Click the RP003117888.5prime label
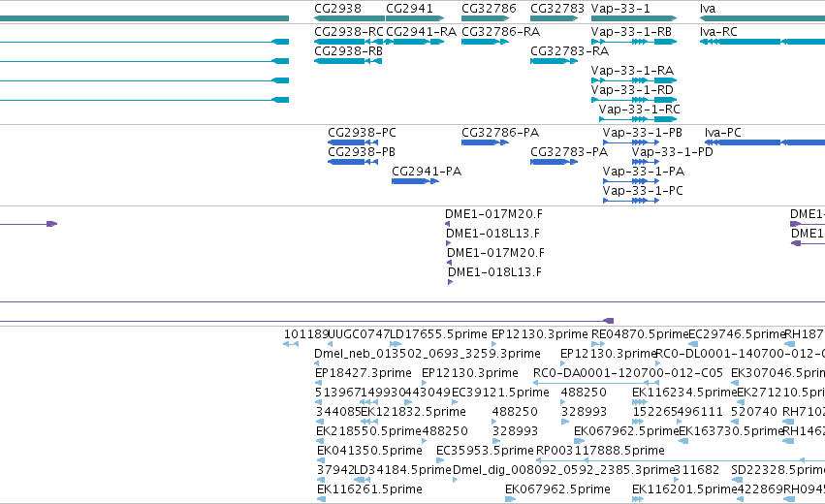This screenshot has height=504, width=825. pos(600,451)
